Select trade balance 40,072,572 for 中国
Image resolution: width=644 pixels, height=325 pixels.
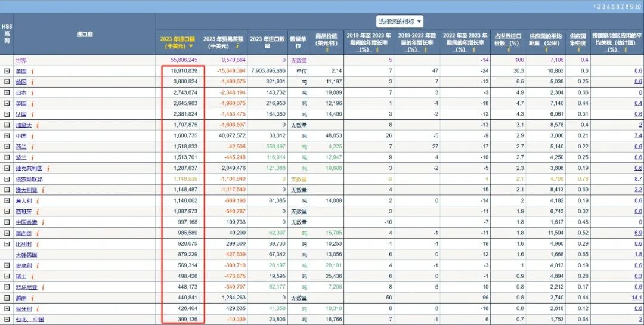click(233, 136)
